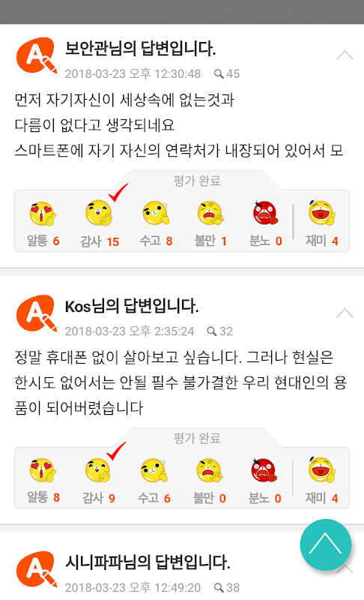364x600 pixels.
Task: Tap the teal scroll-to-top floating button
Action: 325,544
